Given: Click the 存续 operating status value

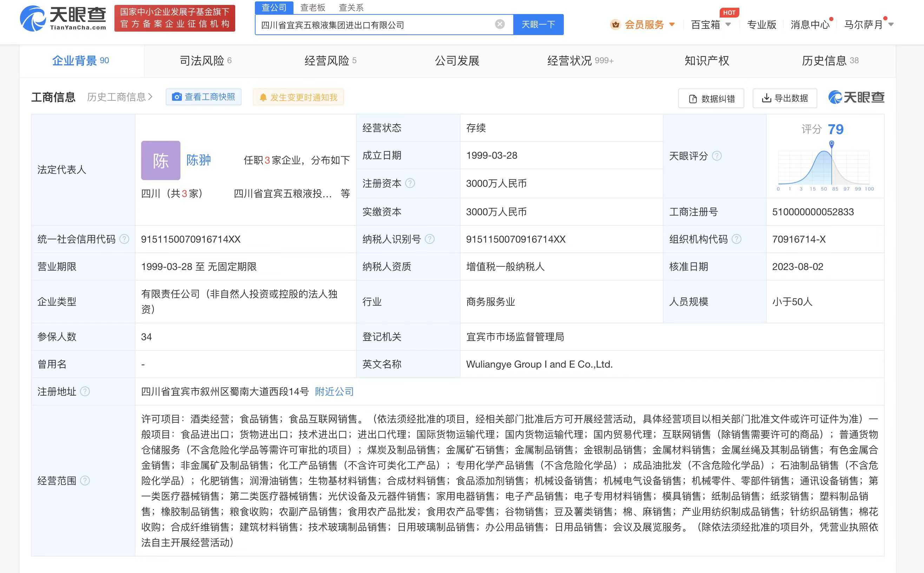Looking at the screenshot, I should [x=476, y=128].
